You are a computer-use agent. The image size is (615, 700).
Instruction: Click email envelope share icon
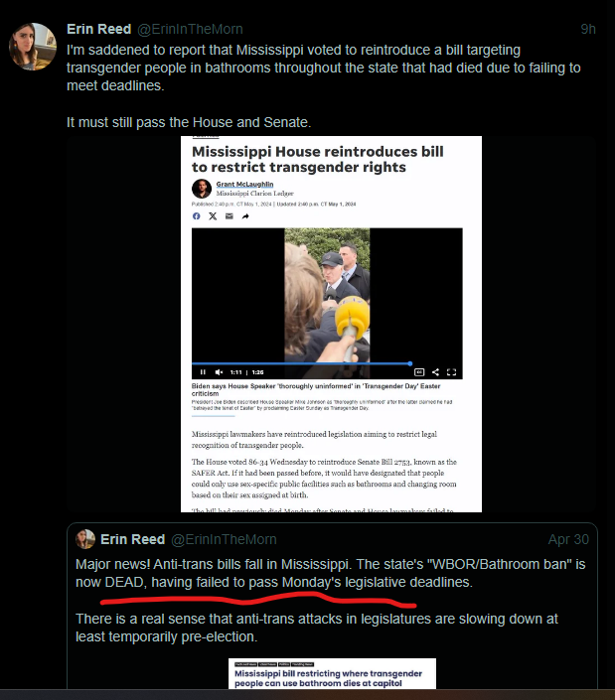point(230,216)
